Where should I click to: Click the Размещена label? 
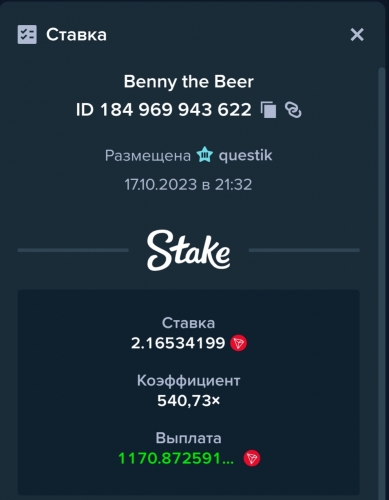click(148, 156)
